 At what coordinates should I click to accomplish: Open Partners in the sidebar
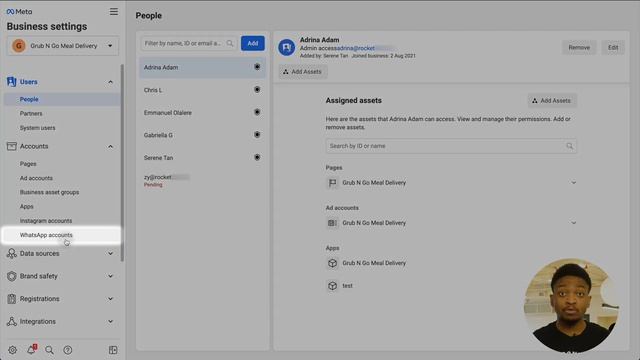[31, 113]
